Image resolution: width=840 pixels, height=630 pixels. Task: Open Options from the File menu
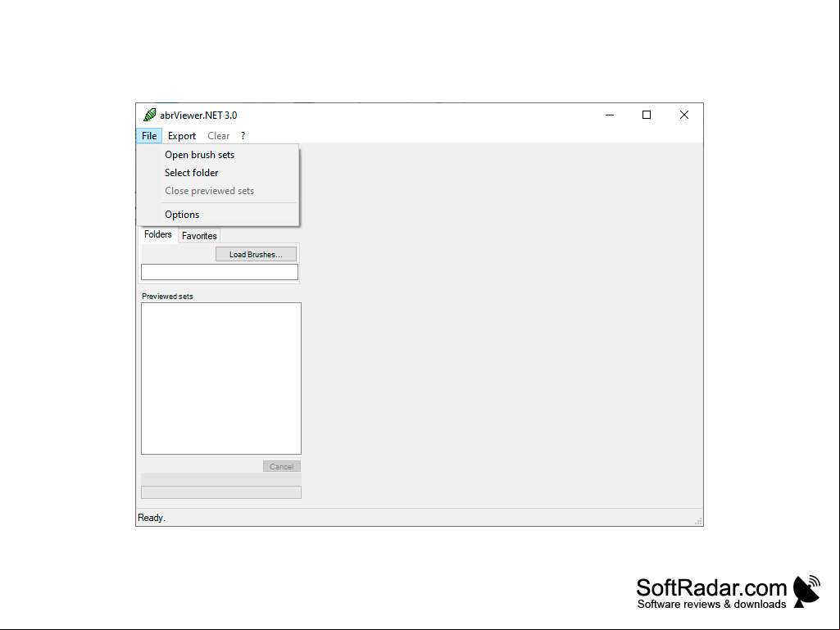(x=217, y=215)
